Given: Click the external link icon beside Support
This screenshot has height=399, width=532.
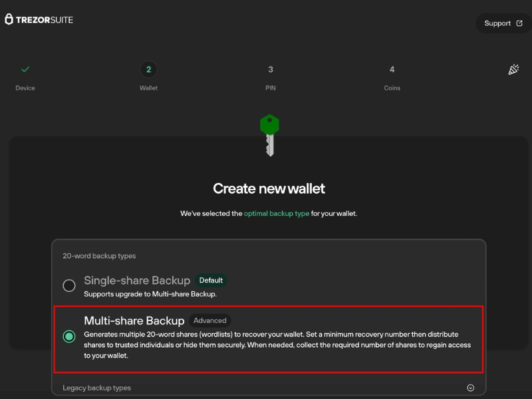Looking at the screenshot, I should (x=519, y=23).
